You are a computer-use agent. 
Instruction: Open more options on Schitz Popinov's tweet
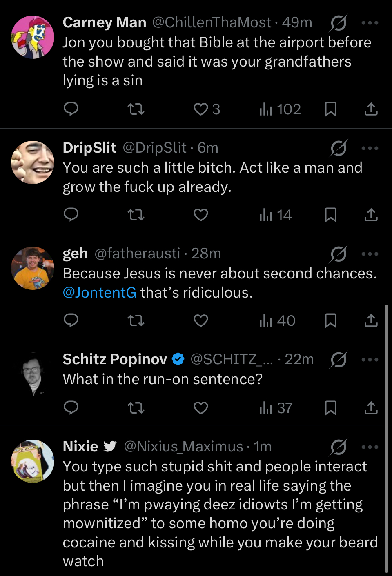pyautogui.click(x=370, y=360)
